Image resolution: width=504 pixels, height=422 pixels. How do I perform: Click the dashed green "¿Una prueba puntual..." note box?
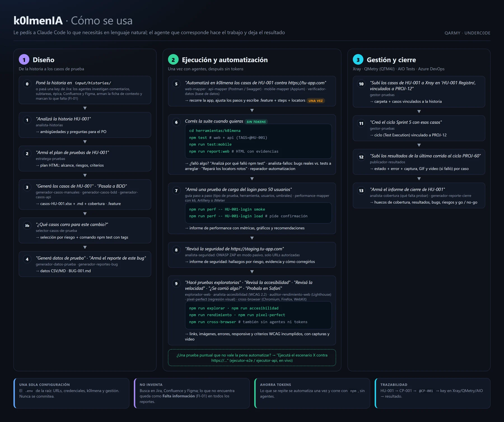252,358
